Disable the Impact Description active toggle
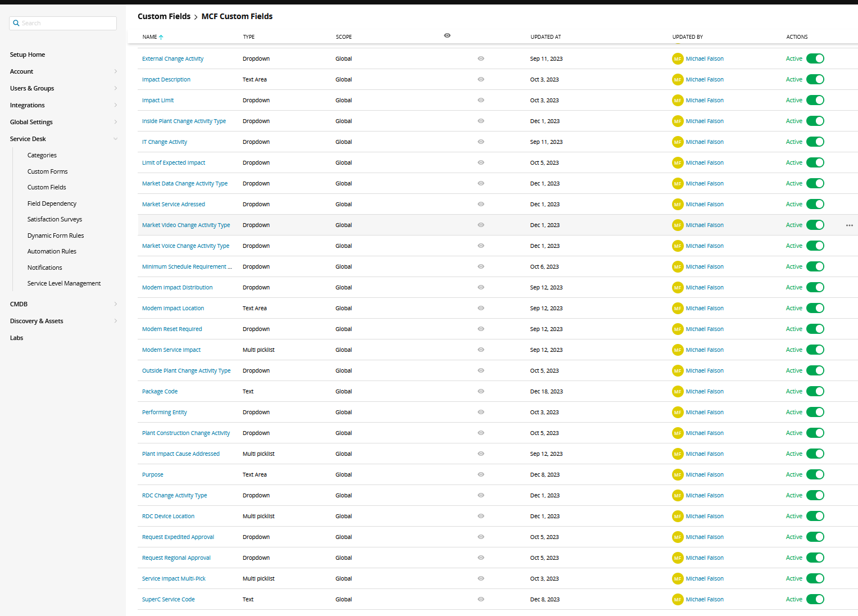This screenshot has height=616, width=858. 815,79
